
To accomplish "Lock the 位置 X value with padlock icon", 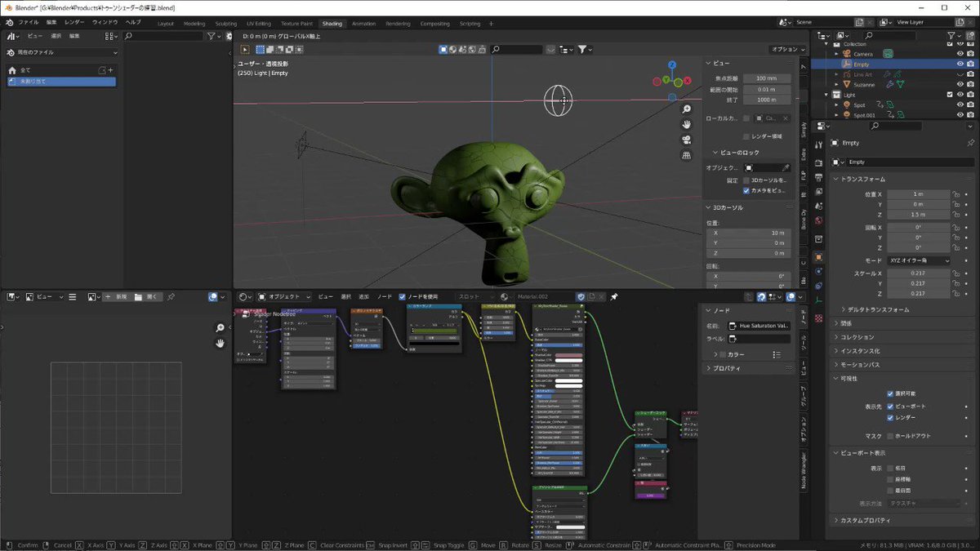I will click(x=957, y=194).
